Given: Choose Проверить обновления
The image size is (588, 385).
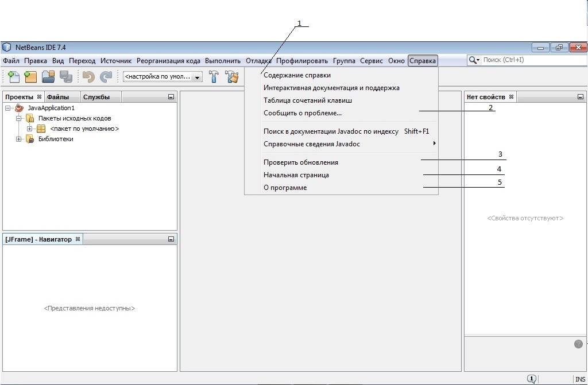Looking at the screenshot, I should pos(341,162).
